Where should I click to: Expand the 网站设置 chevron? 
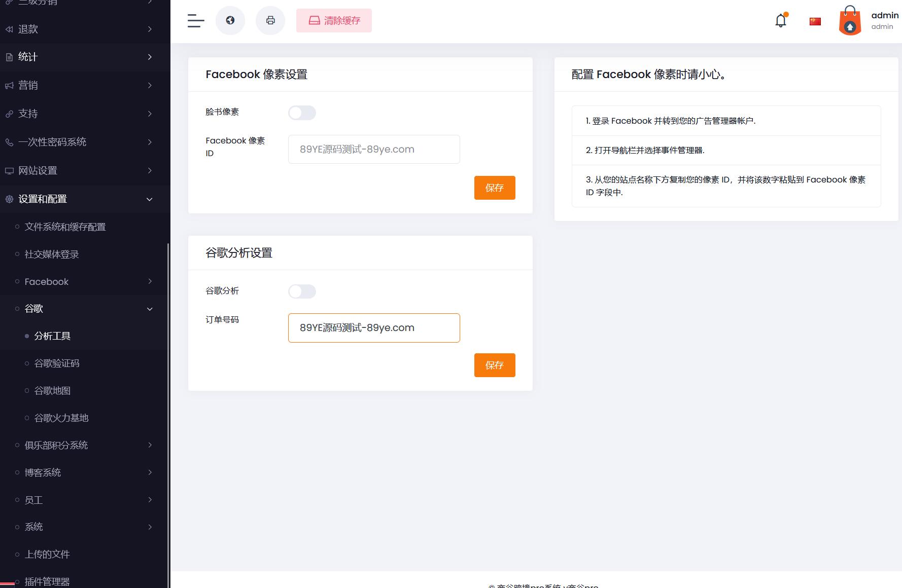click(150, 170)
